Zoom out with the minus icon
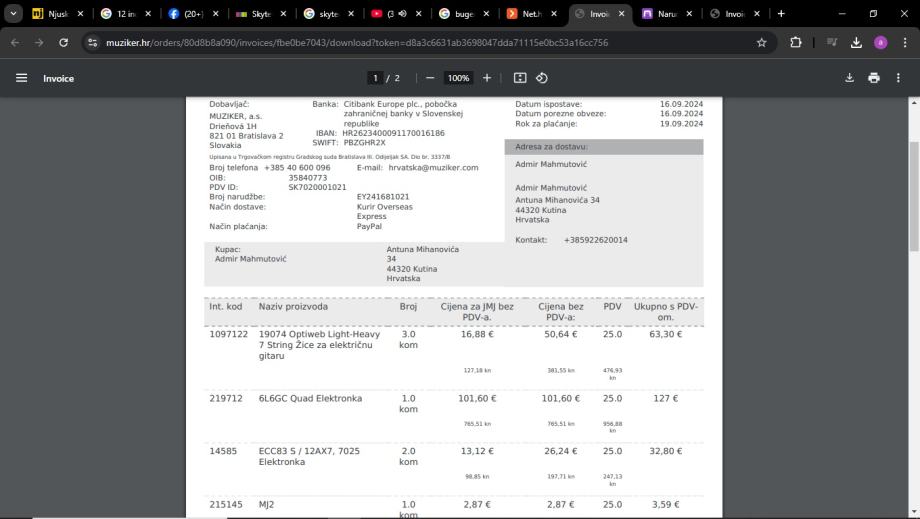The width and height of the screenshot is (920, 519). 430,78
